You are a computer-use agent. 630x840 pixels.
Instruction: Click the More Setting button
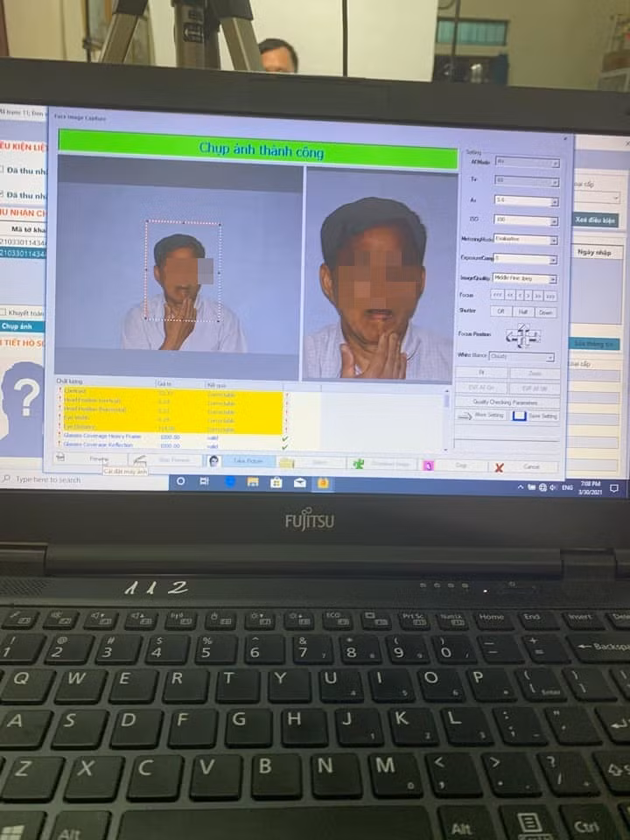point(480,415)
